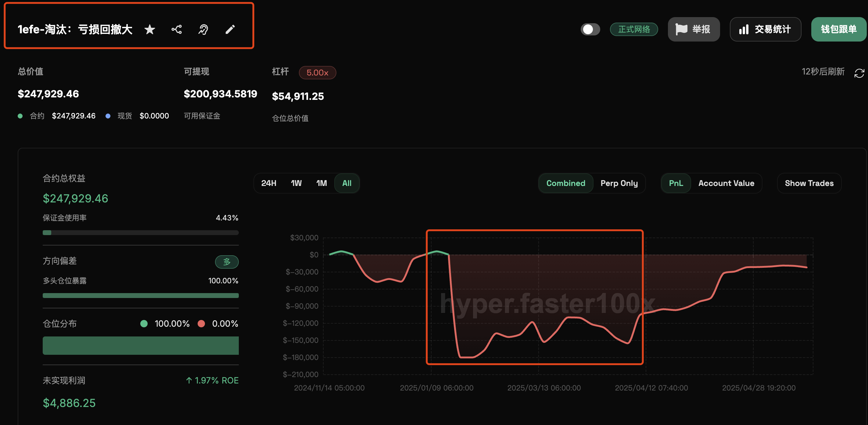Click the share icon next to title
Image resolution: width=868 pixels, height=425 pixels.
[177, 30]
